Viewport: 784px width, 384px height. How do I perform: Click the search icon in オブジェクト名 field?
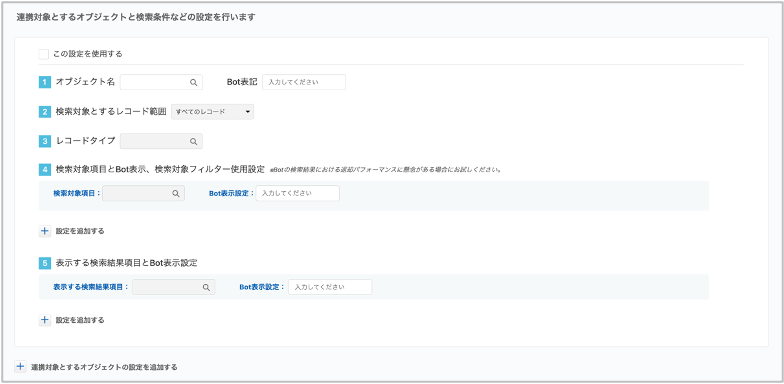(x=194, y=83)
